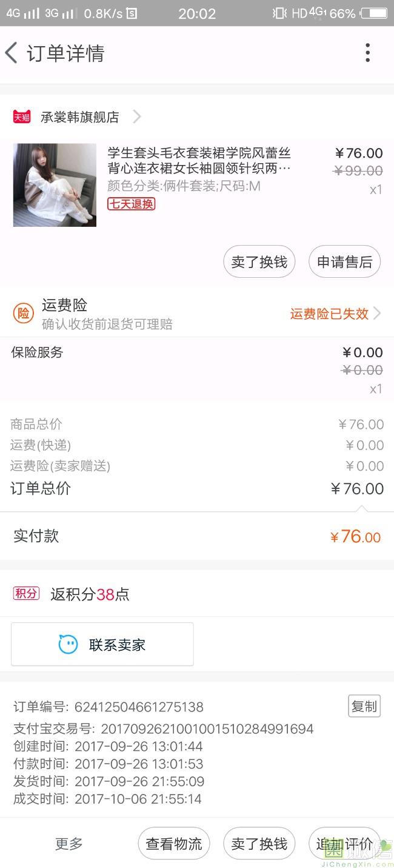Tap the red Tmall store logo
Viewport: 394px width, 868px height.
[22, 117]
